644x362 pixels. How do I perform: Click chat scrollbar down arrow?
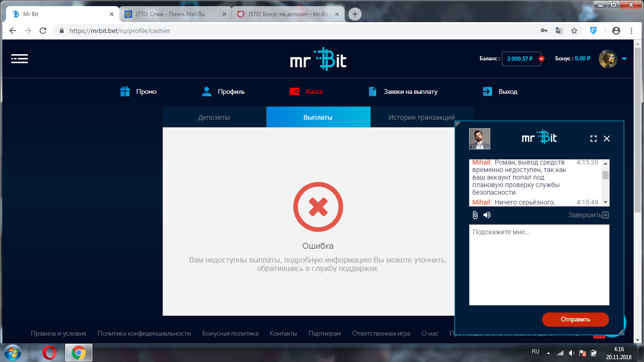pos(606,202)
